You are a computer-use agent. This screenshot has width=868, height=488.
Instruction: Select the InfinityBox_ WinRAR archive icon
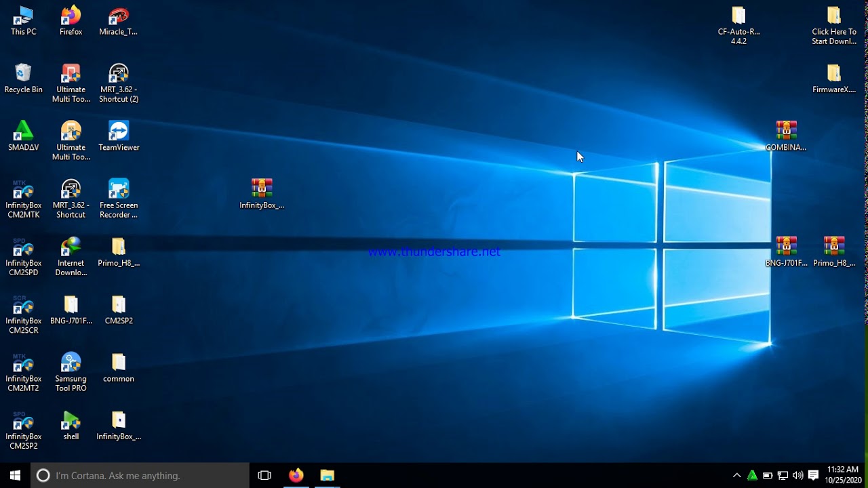262,194
